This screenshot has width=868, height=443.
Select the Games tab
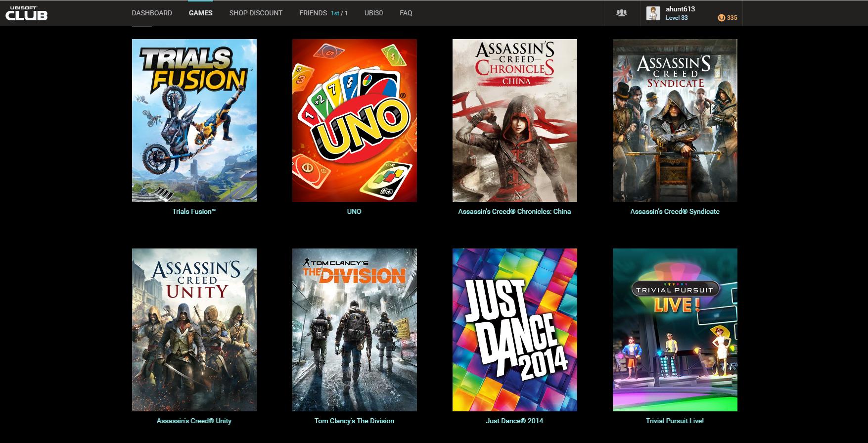(x=201, y=13)
